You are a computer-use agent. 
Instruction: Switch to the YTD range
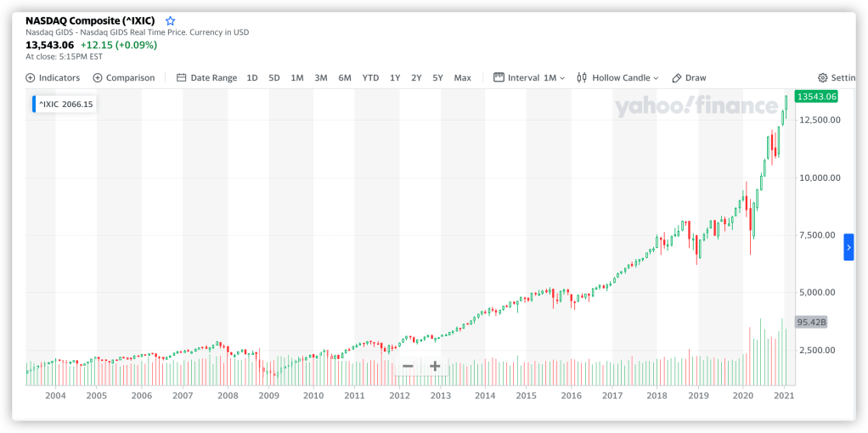point(370,78)
